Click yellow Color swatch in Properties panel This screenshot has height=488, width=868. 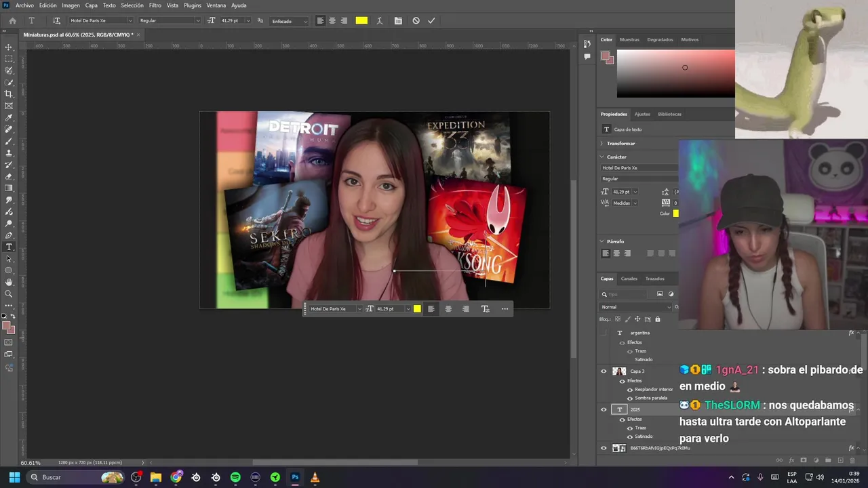[675, 213]
